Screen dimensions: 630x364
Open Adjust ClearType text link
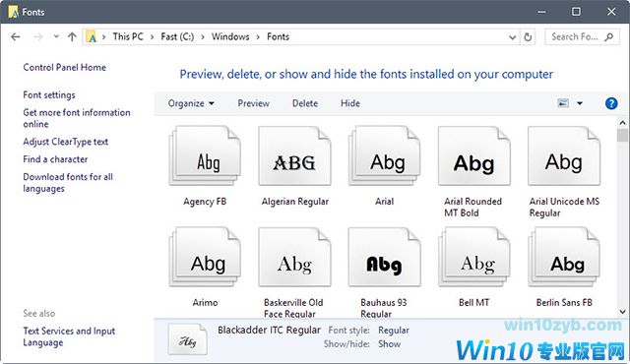(x=66, y=142)
